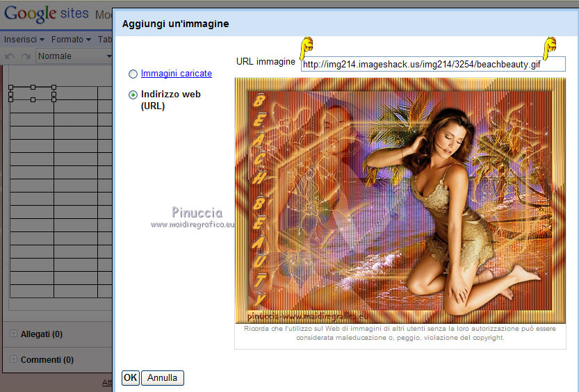This screenshot has height=392, width=579.
Task: Click the selected first table cell in editor
Action: (32, 93)
